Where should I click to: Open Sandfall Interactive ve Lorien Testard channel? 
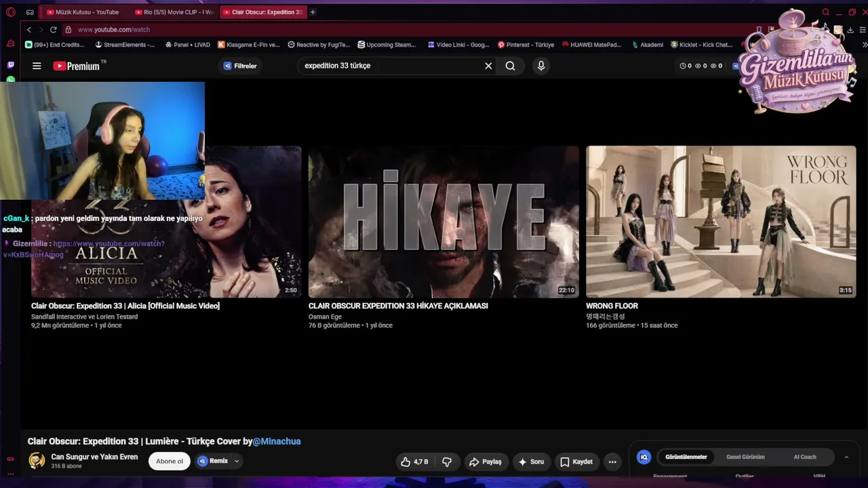pos(84,317)
